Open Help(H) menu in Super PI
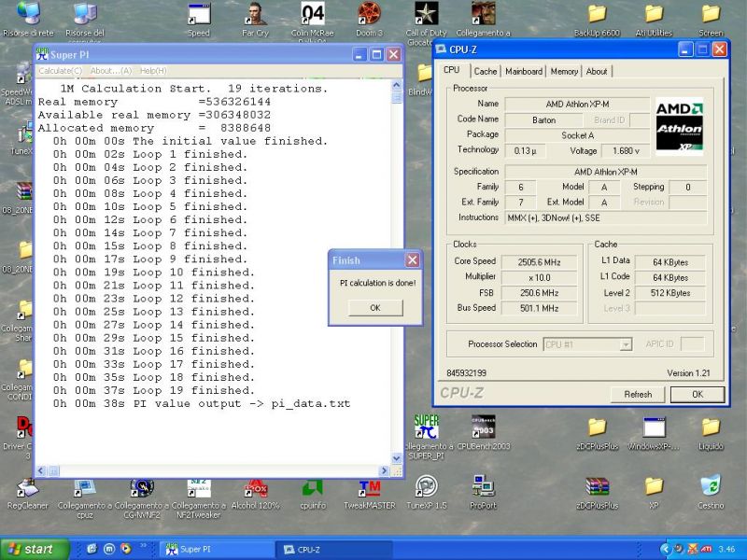This screenshot has height=560, width=747. [x=153, y=71]
